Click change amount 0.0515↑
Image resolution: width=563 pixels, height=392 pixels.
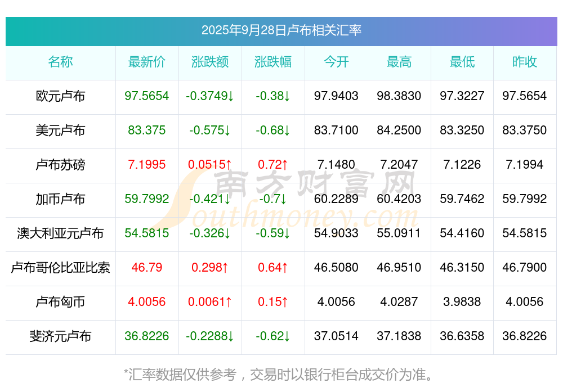point(210,165)
